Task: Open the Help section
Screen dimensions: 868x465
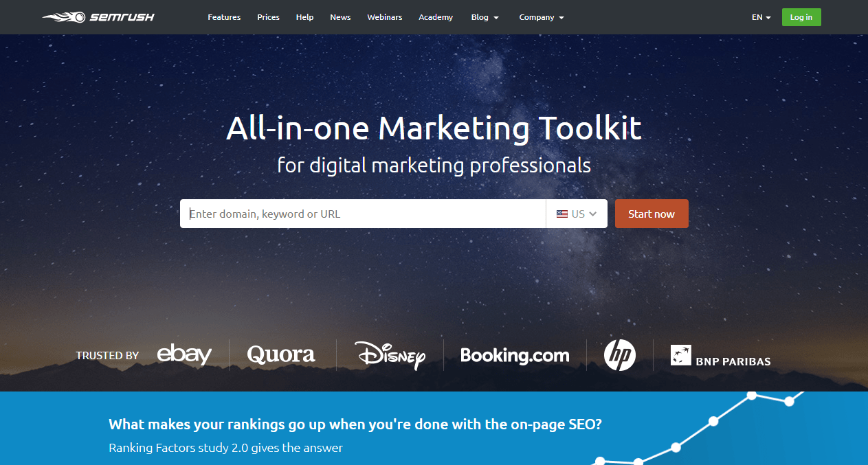Action: [x=304, y=17]
